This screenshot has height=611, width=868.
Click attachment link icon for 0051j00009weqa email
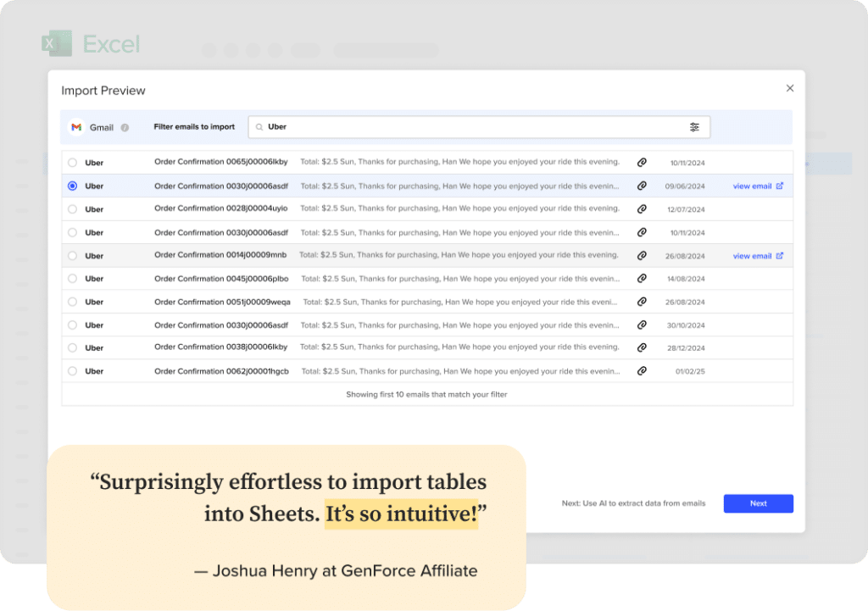[642, 302]
